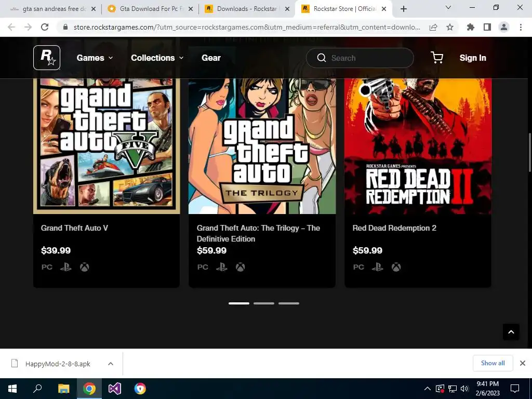Click the browser forward arrow

tap(28, 27)
